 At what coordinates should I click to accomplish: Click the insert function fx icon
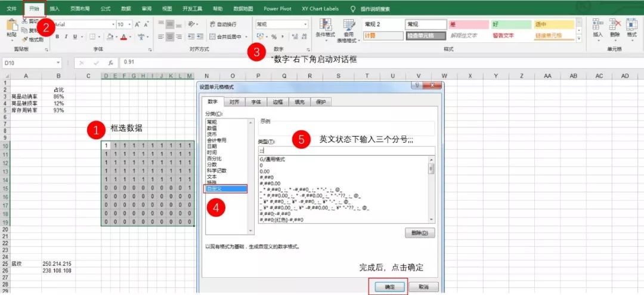tap(110, 62)
